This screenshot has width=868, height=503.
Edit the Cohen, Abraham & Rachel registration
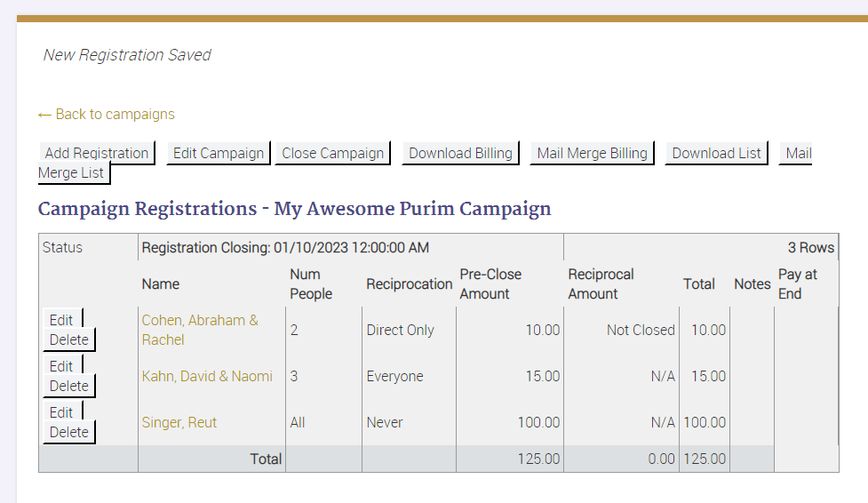[61, 320]
